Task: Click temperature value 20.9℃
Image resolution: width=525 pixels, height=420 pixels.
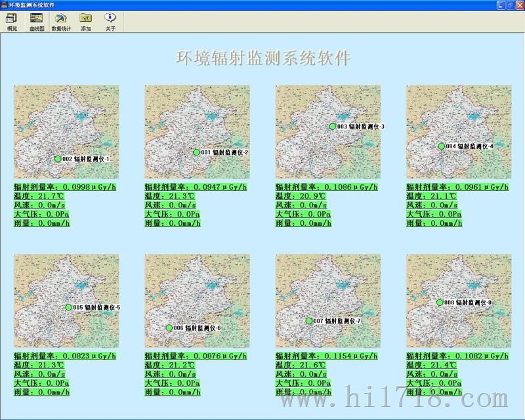Action: [x=301, y=196]
